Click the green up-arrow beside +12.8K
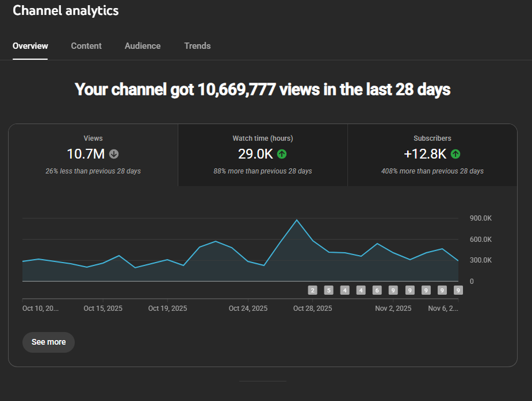The width and height of the screenshot is (532, 401). coord(456,154)
